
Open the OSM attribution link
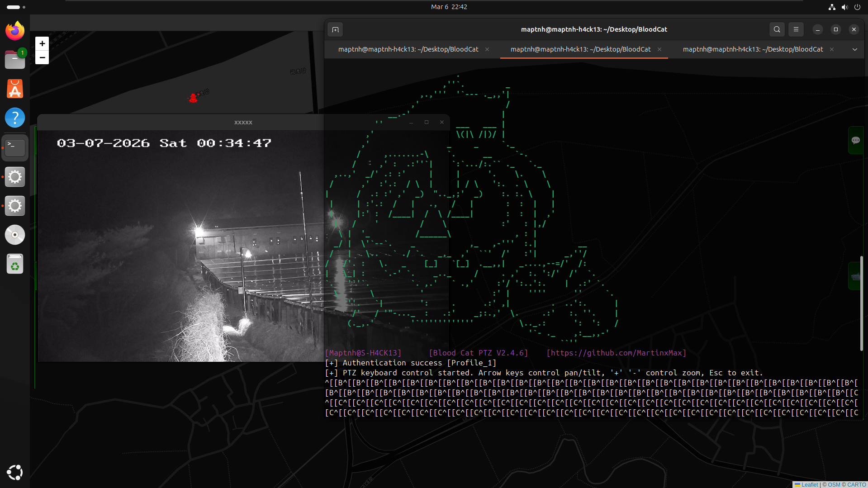coord(834,484)
